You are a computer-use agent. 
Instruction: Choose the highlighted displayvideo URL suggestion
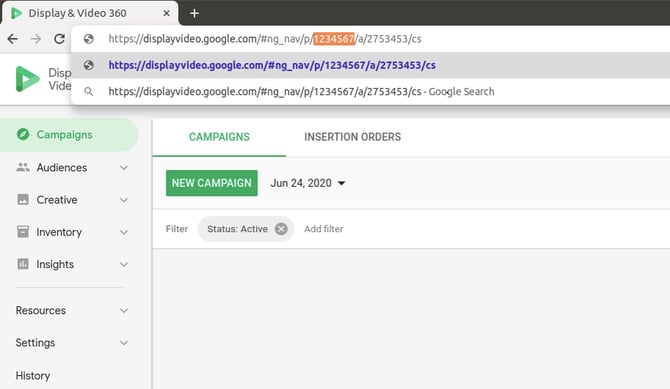370,65
